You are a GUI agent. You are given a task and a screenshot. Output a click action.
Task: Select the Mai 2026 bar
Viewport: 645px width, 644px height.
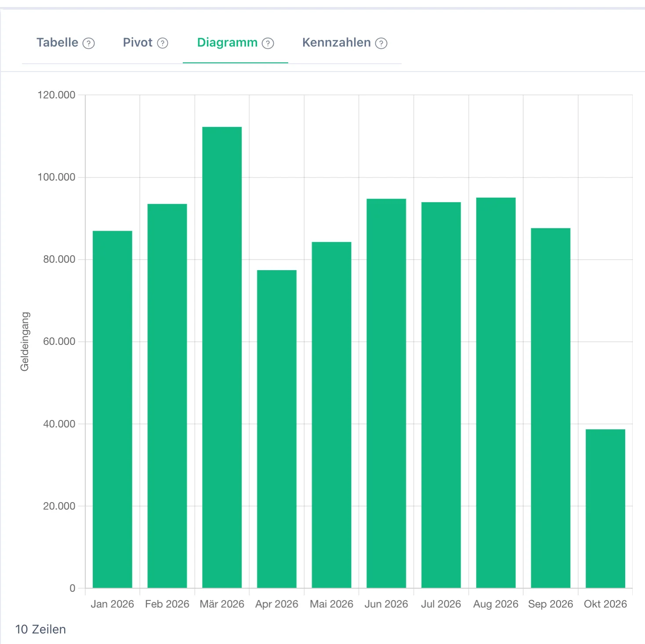tap(332, 415)
